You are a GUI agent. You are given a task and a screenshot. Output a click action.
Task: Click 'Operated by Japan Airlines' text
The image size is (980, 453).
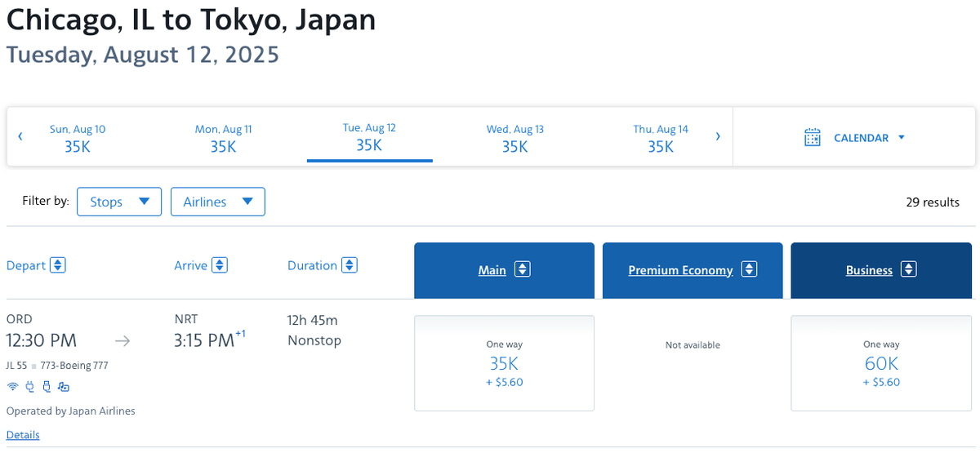click(x=71, y=411)
